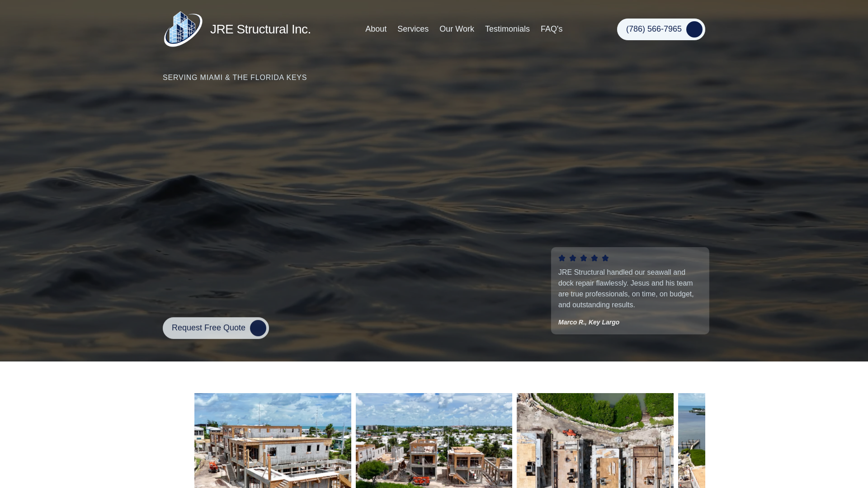Click the round icon in the phone button
Viewport: 868px width, 488px height.
[694, 29]
